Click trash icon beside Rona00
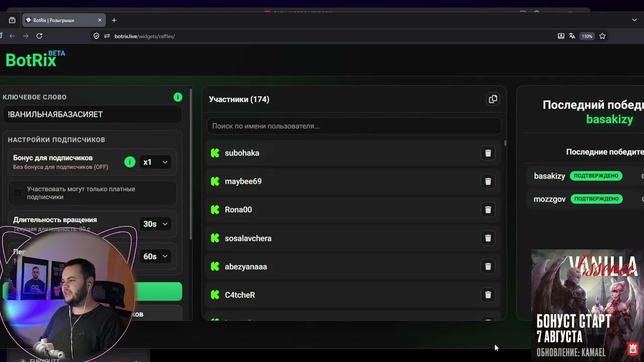The width and height of the screenshot is (644, 362). (488, 210)
